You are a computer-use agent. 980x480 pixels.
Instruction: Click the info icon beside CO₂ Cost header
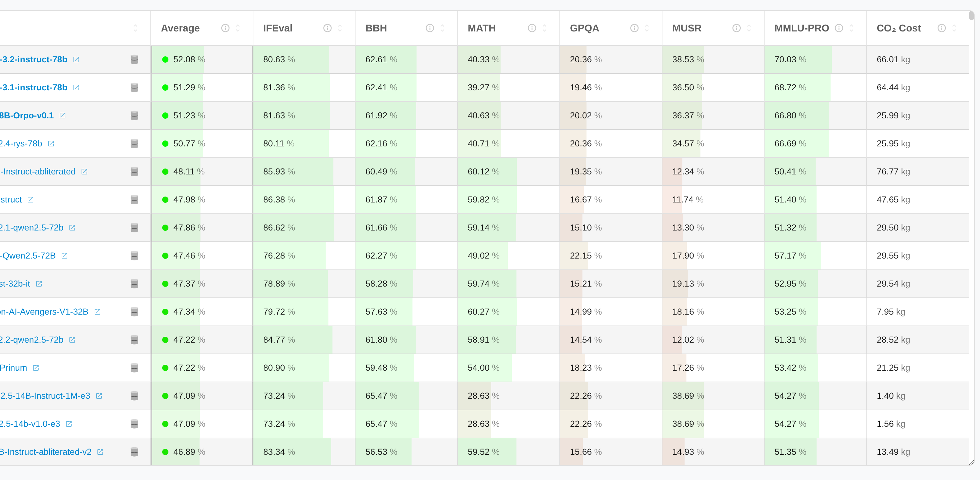click(x=942, y=28)
